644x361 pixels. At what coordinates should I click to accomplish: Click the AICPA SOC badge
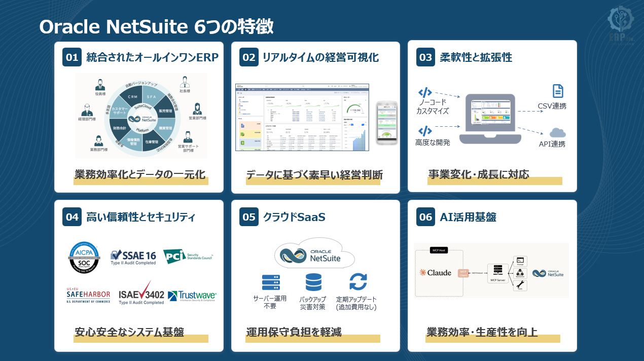[85, 257]
